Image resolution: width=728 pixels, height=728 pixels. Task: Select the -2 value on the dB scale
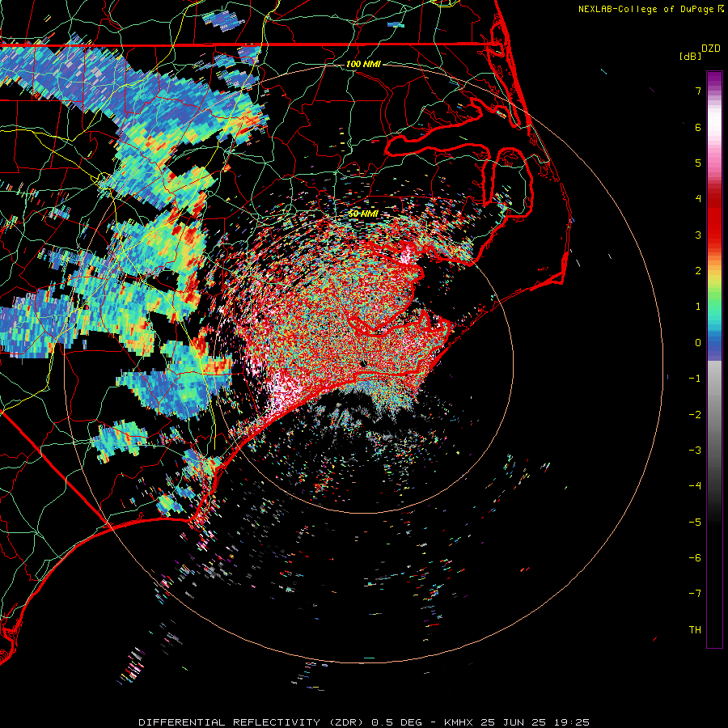(x=695, y=415)
